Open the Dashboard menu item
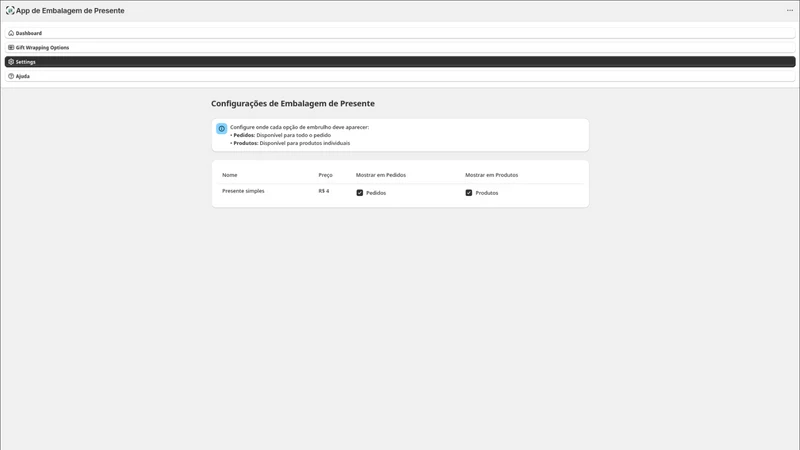This screenshot has width=800, height=450. (400, 33)
